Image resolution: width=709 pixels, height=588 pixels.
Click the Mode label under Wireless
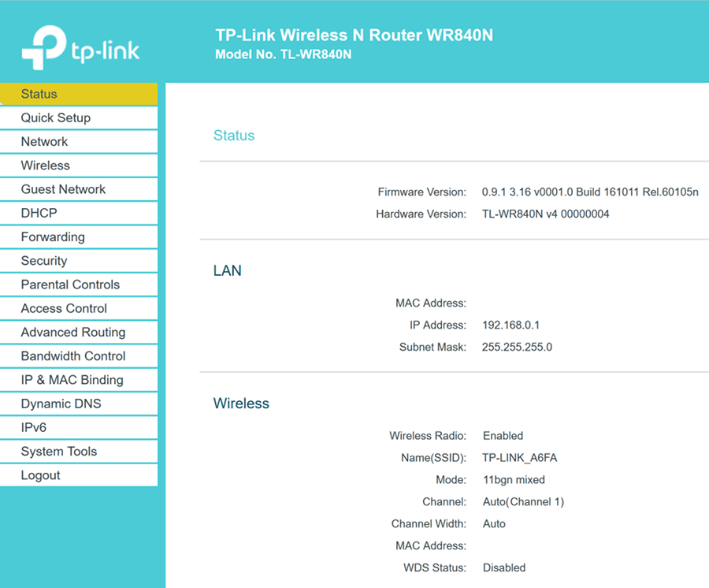pos(451,480)
